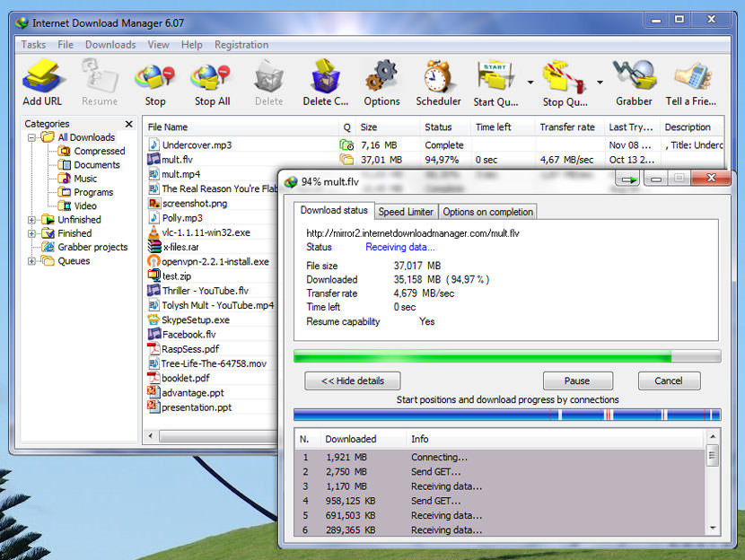Click the blue connections progress bar
Viewport: 745px width, 560px height.
click(x=507, y=415)
